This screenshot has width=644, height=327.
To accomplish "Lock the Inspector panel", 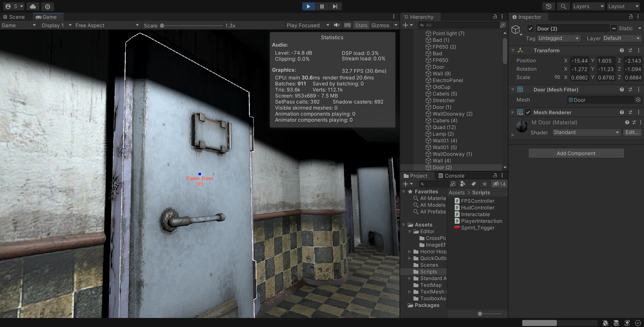I will pos(631,17).
